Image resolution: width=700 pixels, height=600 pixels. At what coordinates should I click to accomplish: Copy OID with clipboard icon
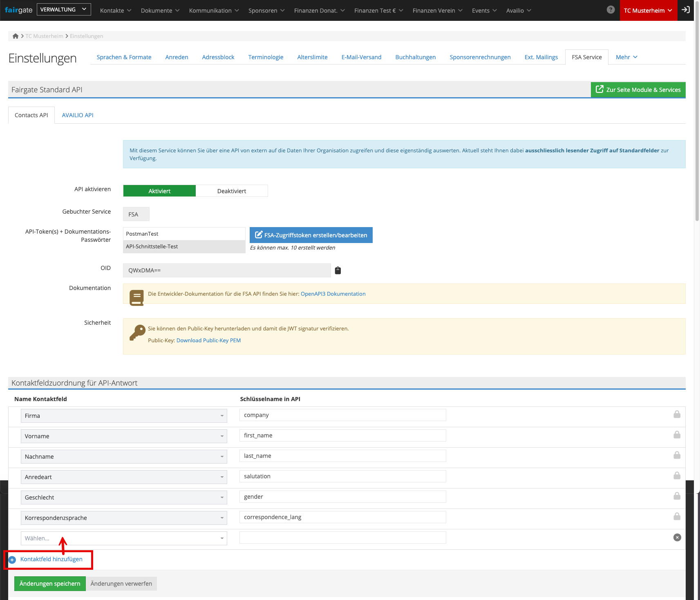coord(338,270)
